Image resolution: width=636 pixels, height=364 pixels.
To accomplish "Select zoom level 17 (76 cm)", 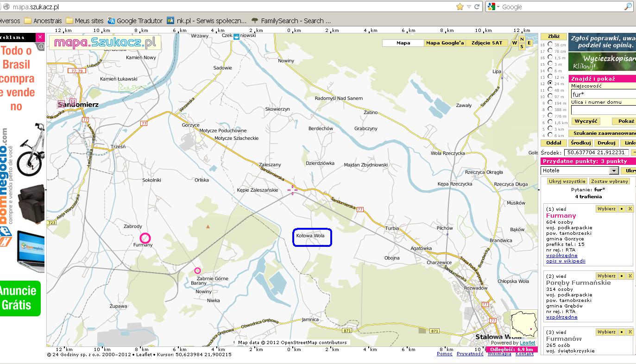I will point(550,51).
